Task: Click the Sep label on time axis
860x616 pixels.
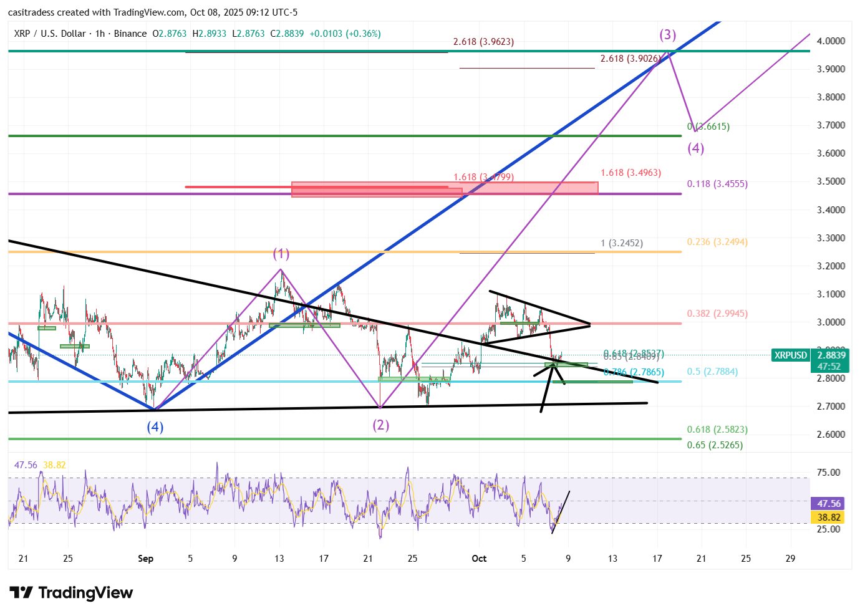Action: click(x=145, y=559)
